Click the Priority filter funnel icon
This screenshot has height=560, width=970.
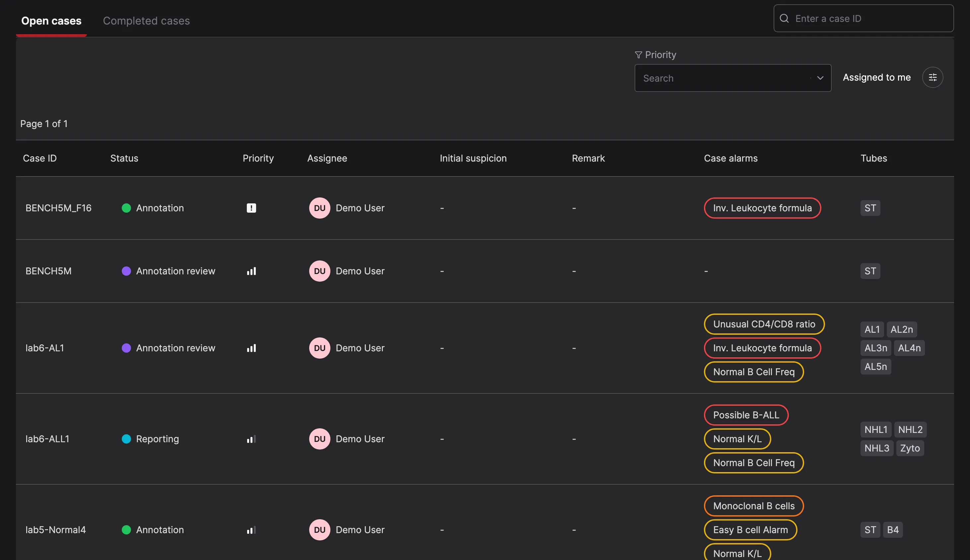tap(639, 55)
